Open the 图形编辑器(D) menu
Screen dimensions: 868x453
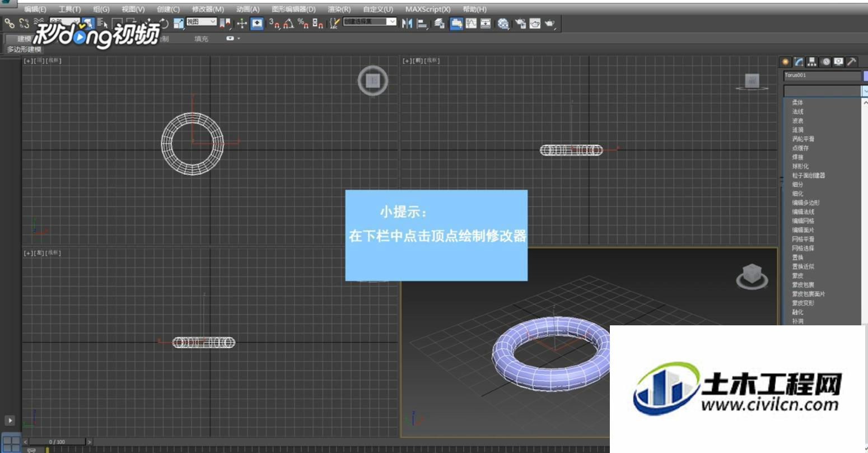pos(293,10)
